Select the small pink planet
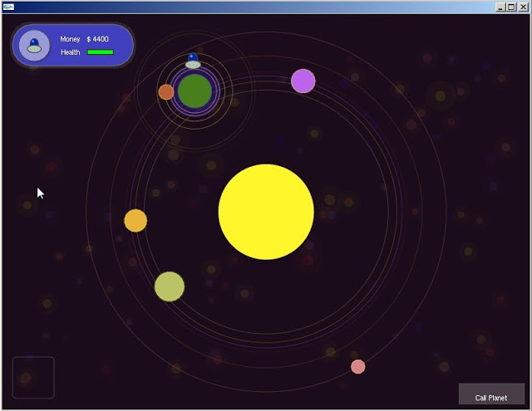This screenshot has width=532, height=411. (357, 366)
